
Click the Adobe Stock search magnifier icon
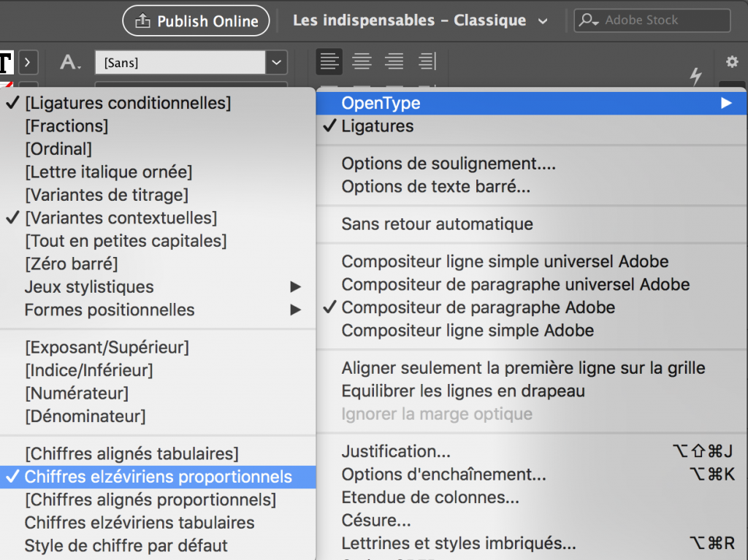(x=589, y=20)
